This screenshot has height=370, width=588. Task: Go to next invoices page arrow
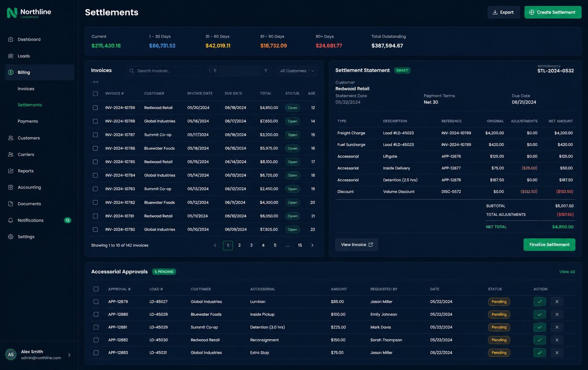tap(312, 245)
